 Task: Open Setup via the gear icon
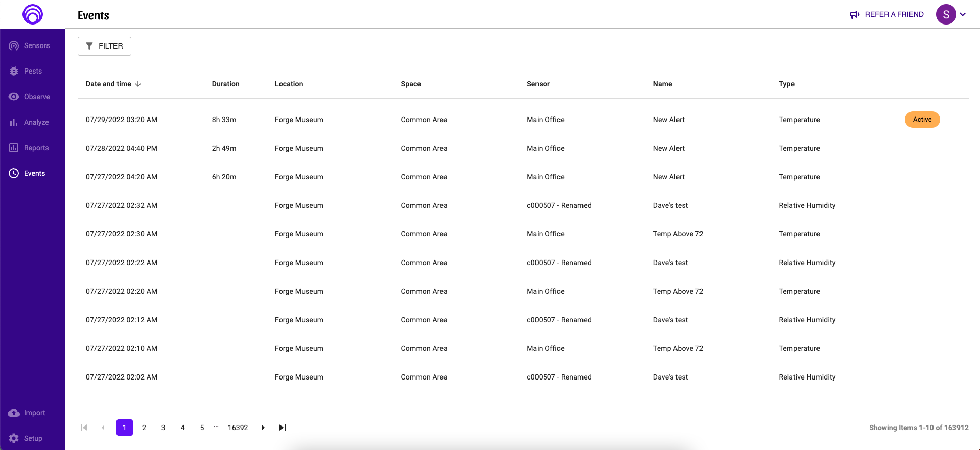pyautogui.click(x=14, y=438)
